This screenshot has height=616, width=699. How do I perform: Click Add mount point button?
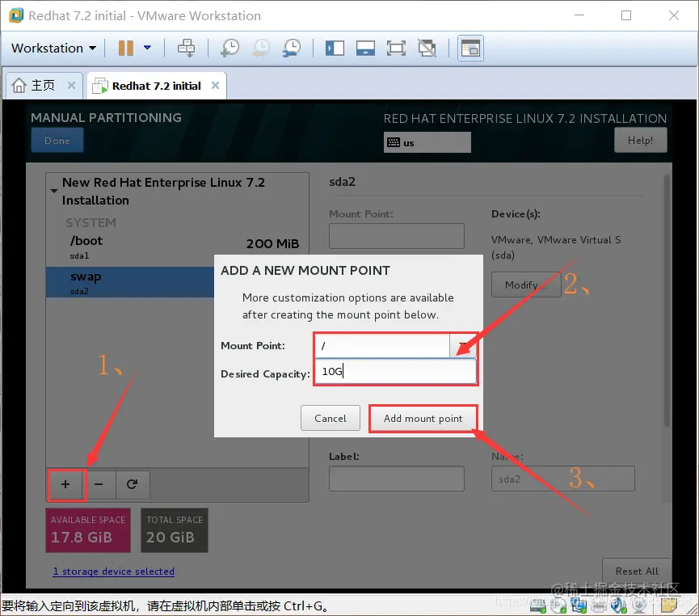[423, 419]
